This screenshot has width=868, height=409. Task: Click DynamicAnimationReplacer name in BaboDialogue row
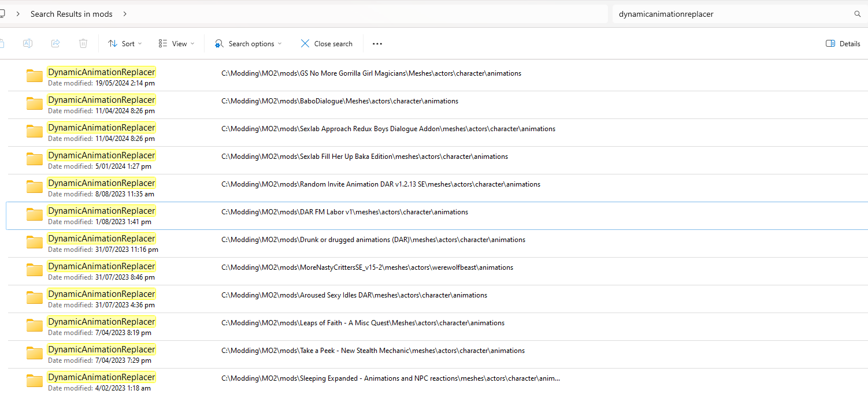tap(102, 100)
